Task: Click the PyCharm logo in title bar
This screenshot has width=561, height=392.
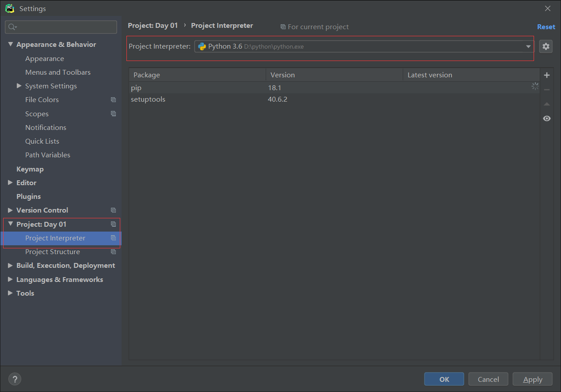Action: (x=9, y=8)
